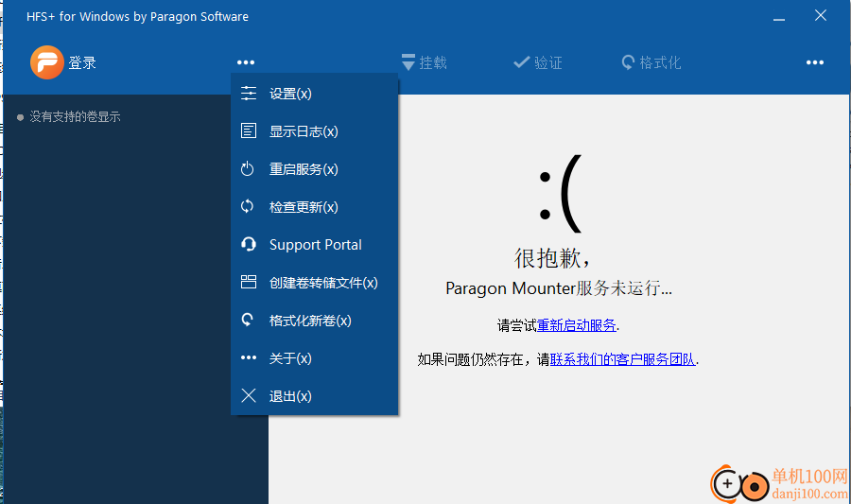The height and width of the screenshot is (504, 851).
Task: Select the 没有支持的卷显示 list item
Action: click(x=75, y=116)
